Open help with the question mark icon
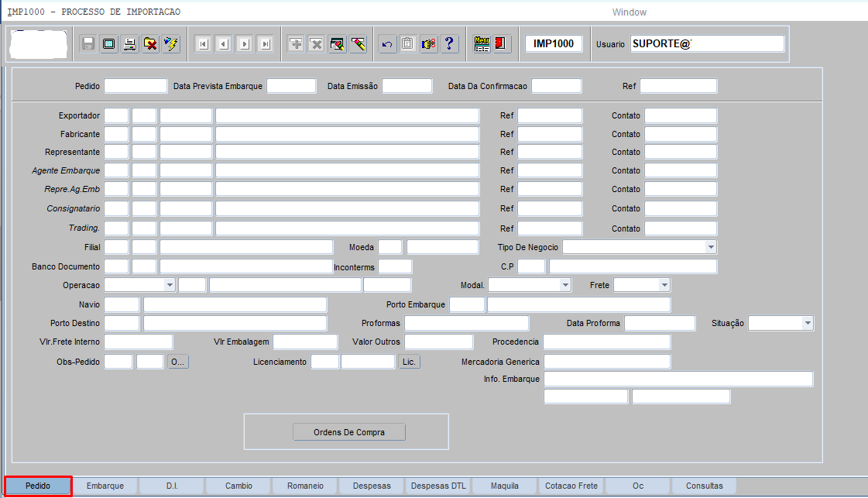The width and height of the screenshot is (868, 498). click(448, 44)
